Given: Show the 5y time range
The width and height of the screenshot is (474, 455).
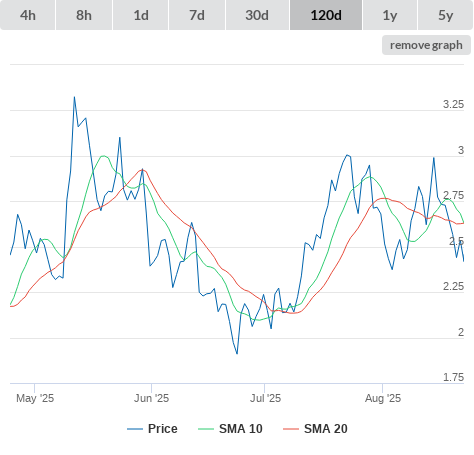Looking at the screenshot, I should click(x=446, y=15).
